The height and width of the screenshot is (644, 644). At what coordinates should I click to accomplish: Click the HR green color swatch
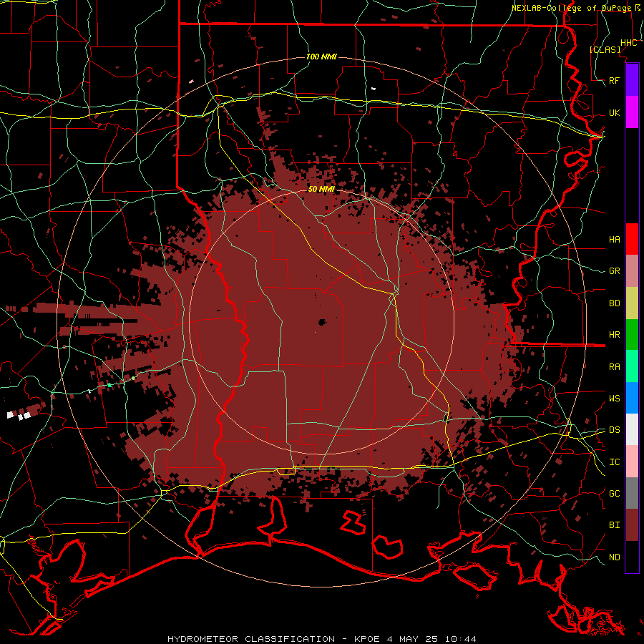(x=632, y=334)
